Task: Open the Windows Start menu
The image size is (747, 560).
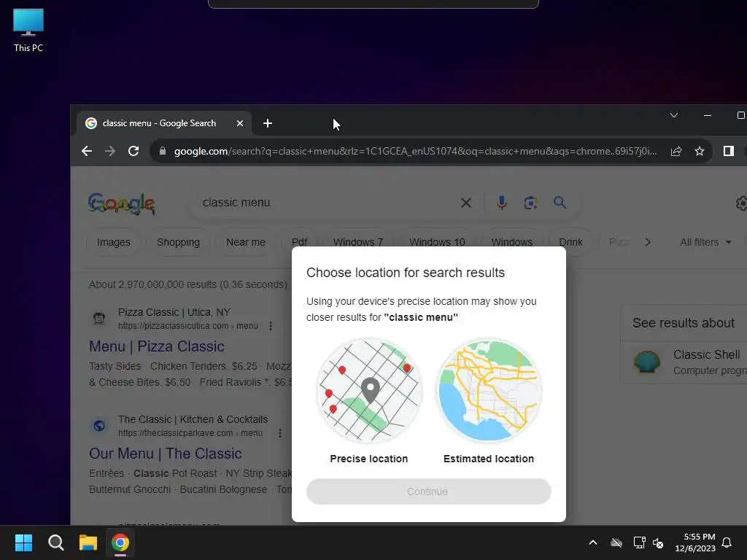Action: coord(23,542)
